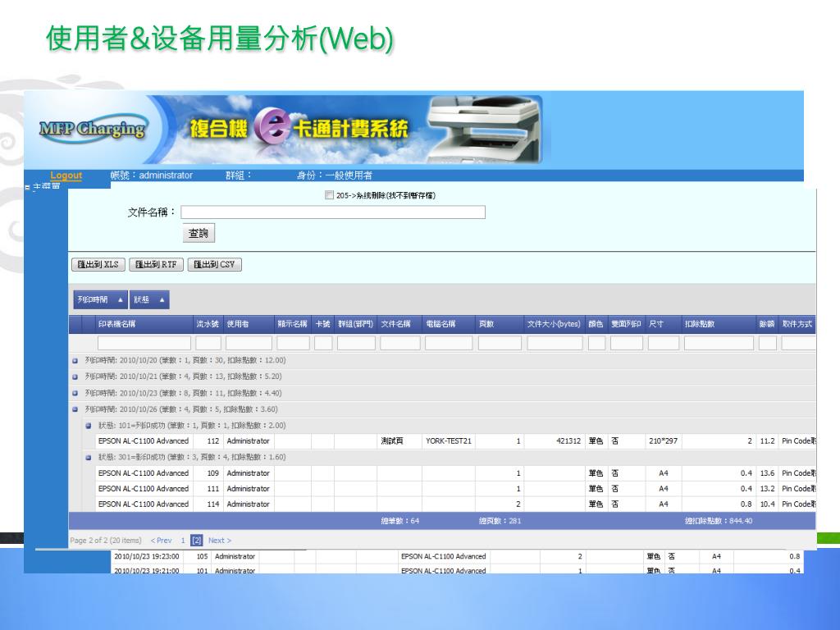Click the 文件名稱 column header
Image resolution: width=840 pixels, height=630 pixels.
point(399,324)
